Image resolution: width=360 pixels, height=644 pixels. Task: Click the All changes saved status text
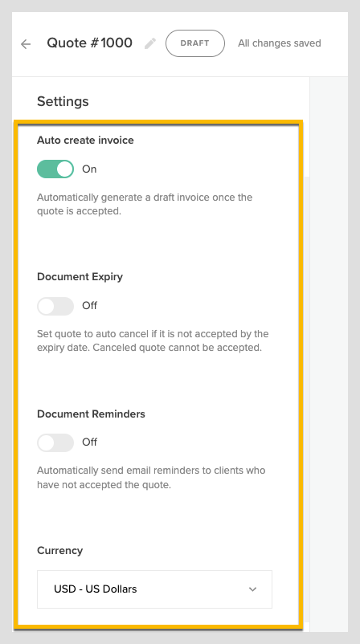click(x=280, y=43)
